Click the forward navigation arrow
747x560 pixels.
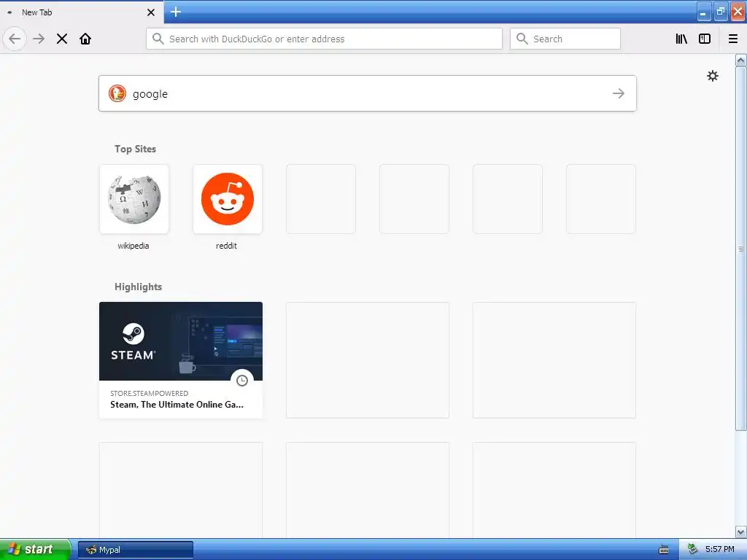[x=39, y=39]
